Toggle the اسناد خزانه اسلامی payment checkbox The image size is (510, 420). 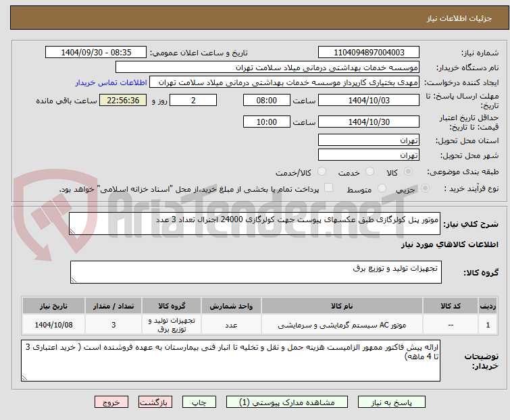(329, 188)
